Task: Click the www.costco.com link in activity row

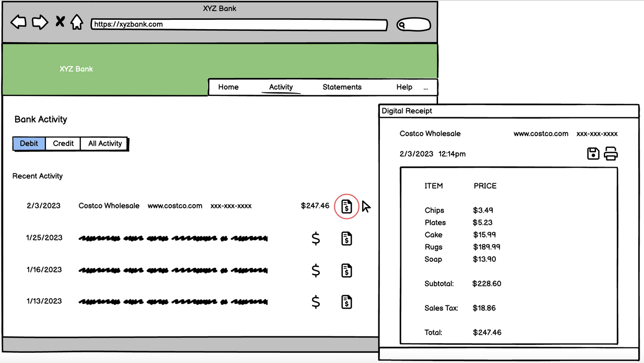Action: pos(175,206)
